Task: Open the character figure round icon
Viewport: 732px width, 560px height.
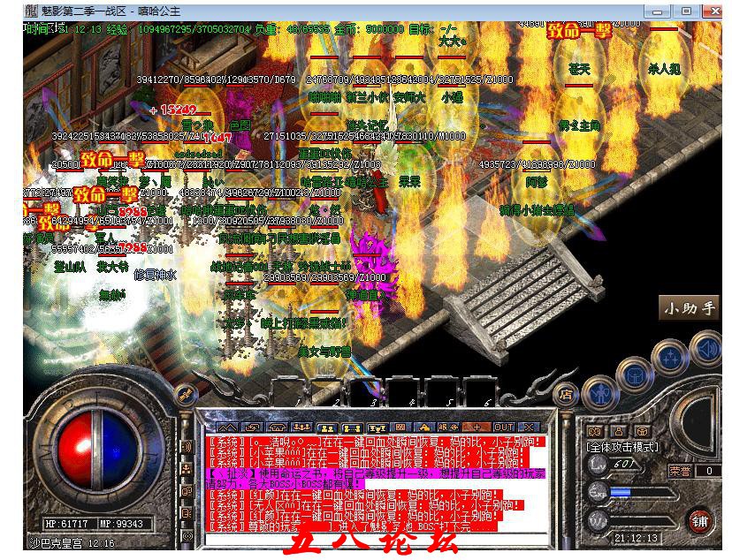Action: click(x=600, y=393)
